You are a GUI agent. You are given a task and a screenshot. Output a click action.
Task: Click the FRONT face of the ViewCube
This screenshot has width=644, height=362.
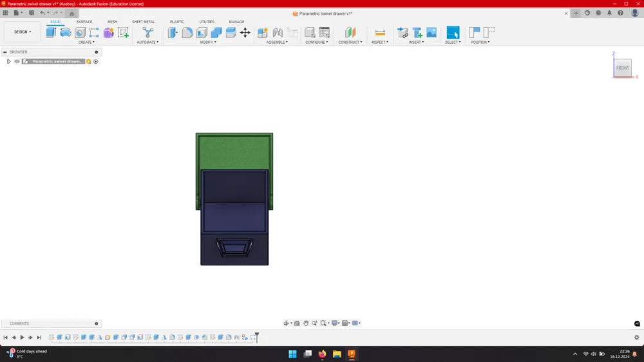[x=623, y=68]
